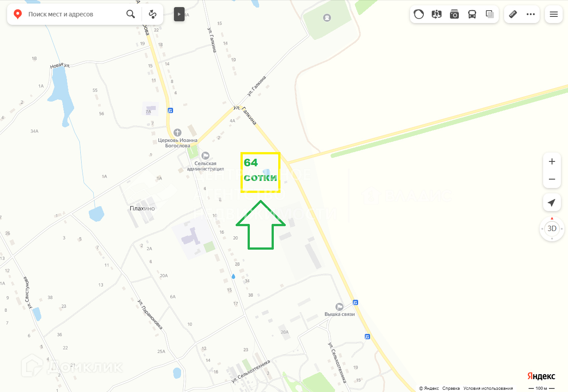
Task: Zoom out with the minus button
Action: tap(552, 179)
